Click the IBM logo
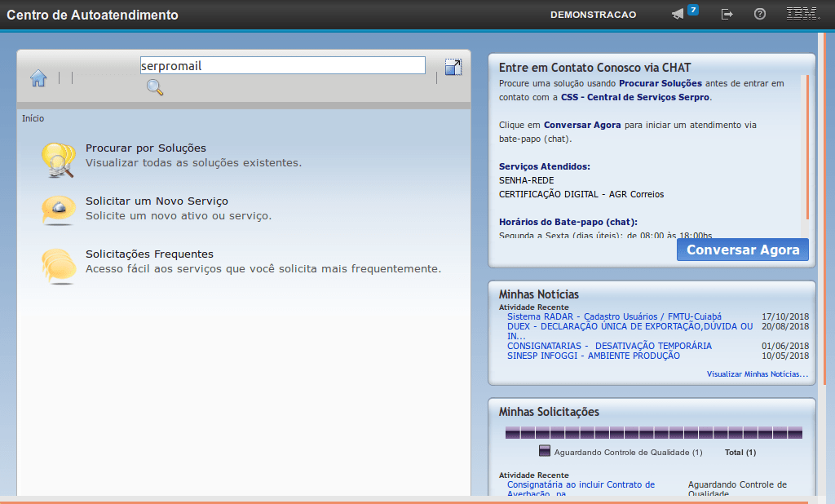 click(802, 14)
